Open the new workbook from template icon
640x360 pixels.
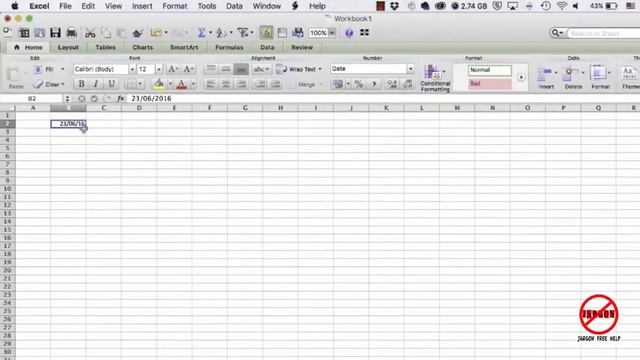click(x=24, y=33)
